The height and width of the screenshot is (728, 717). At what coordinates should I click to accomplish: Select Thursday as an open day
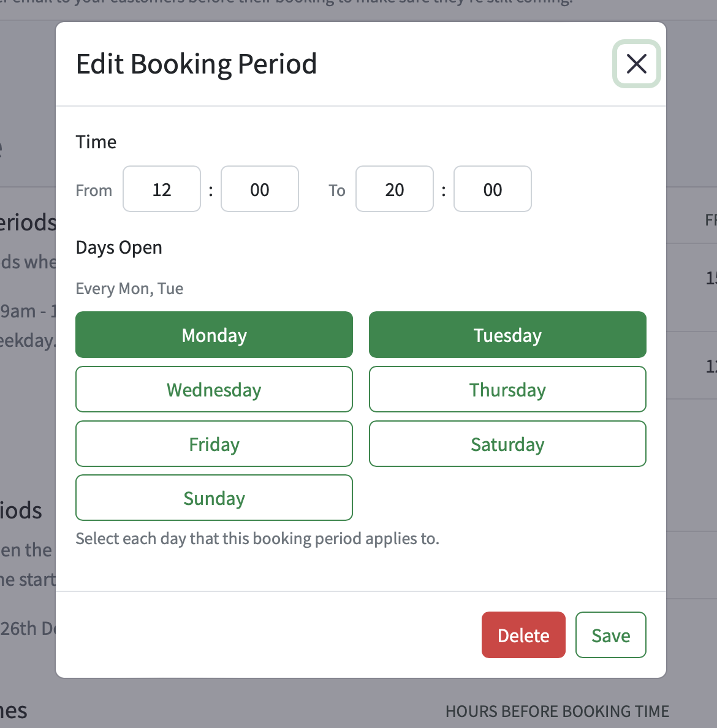(507, 389)
